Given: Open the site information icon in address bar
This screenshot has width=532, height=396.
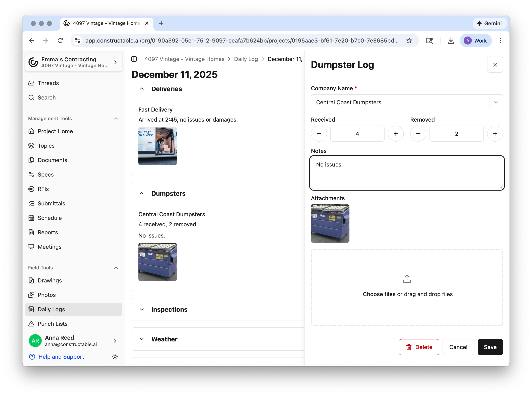Looking at the screenshot, I should point(77,41).
